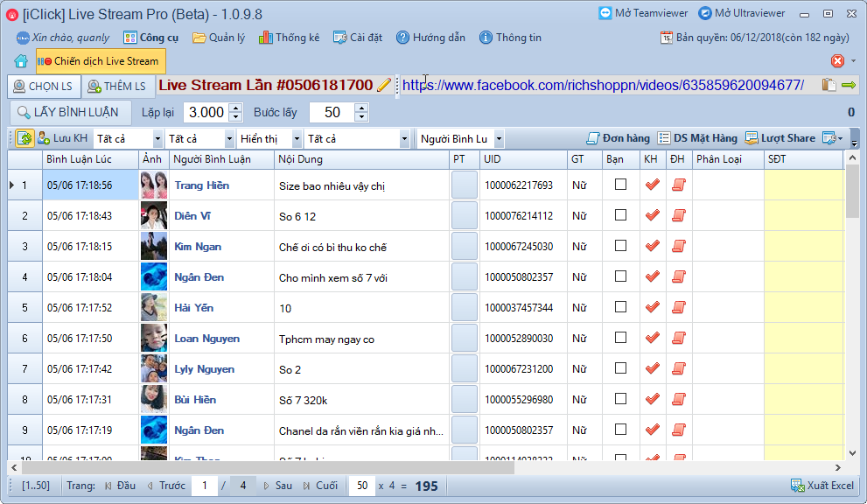Select the Chiến dịch Live Stream tab

(x=100, y=61)
